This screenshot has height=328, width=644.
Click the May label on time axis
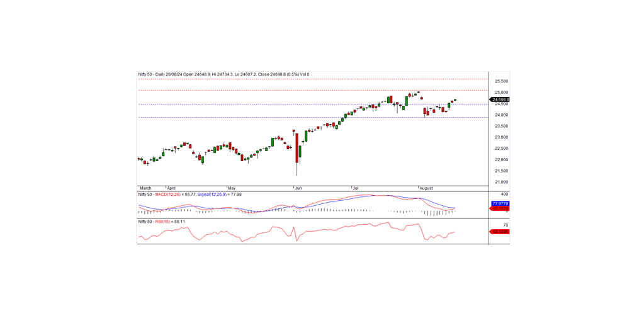[x=232, y=188]
